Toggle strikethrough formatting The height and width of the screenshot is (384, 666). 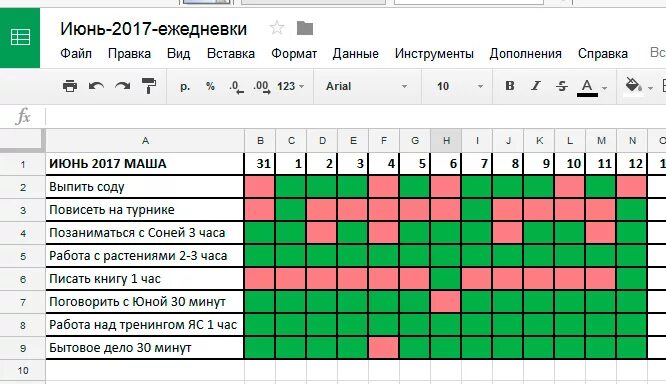point(562,86)
